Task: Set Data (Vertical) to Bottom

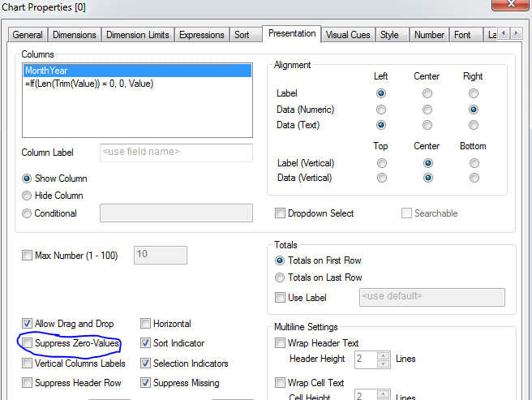Action: (x=474, y=178)
